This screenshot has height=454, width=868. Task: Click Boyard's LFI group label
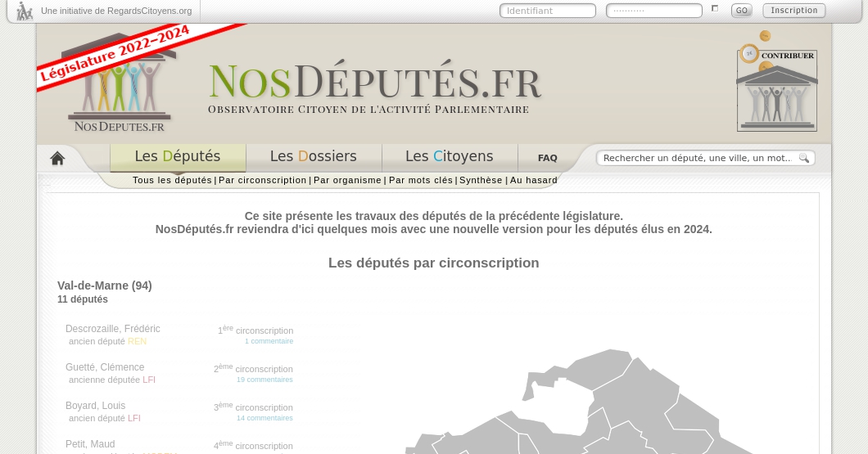point(134,419)
